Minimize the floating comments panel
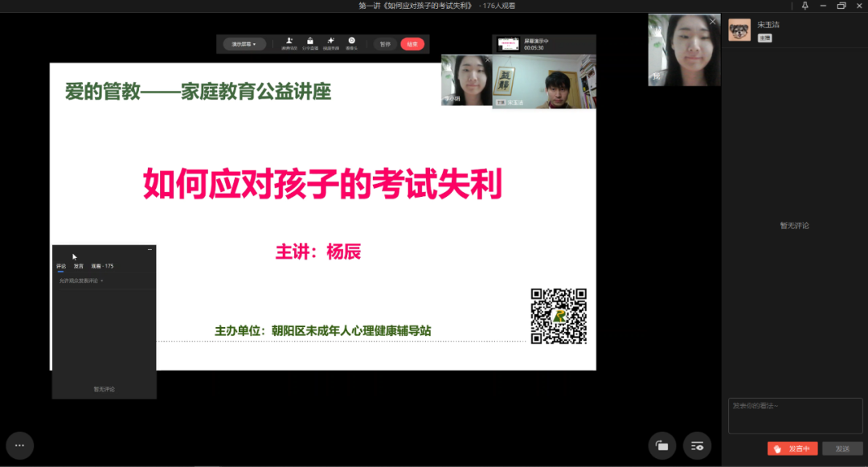The height and width of the screenshot is (467, 868). click(149, 250)
